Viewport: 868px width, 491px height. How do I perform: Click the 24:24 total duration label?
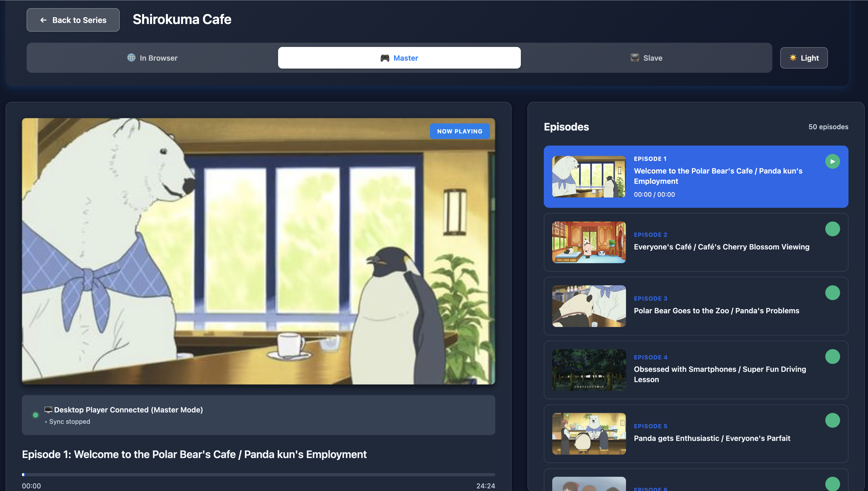tap(486, 486)
